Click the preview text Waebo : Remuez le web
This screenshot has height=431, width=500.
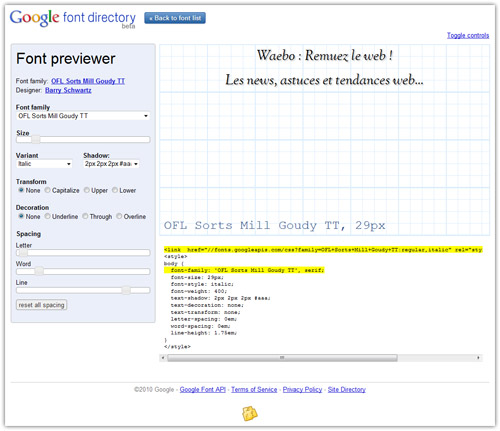[325, 55]
